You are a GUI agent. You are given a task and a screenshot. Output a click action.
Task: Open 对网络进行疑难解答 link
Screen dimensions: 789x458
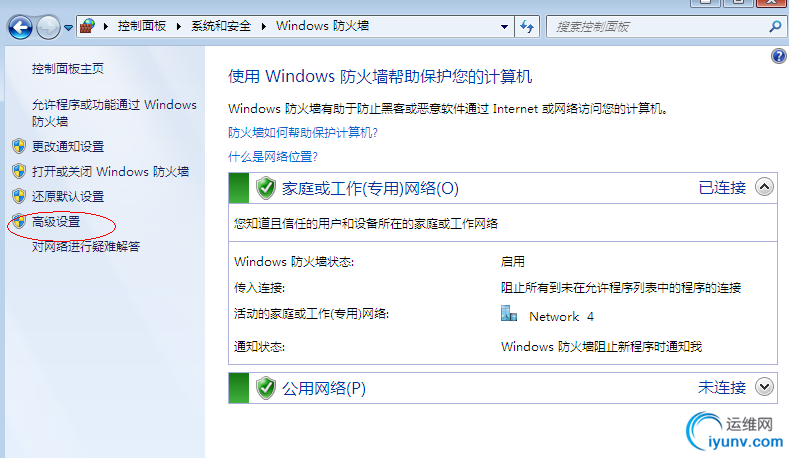pos(86,247)
